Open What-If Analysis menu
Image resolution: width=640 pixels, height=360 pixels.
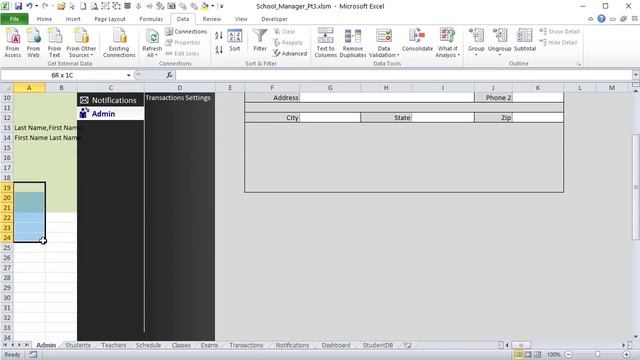pos(447,42)
